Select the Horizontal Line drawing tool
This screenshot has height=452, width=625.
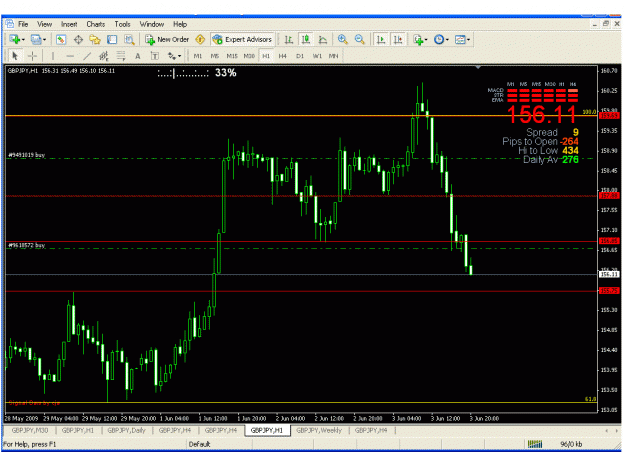point(70,56)
